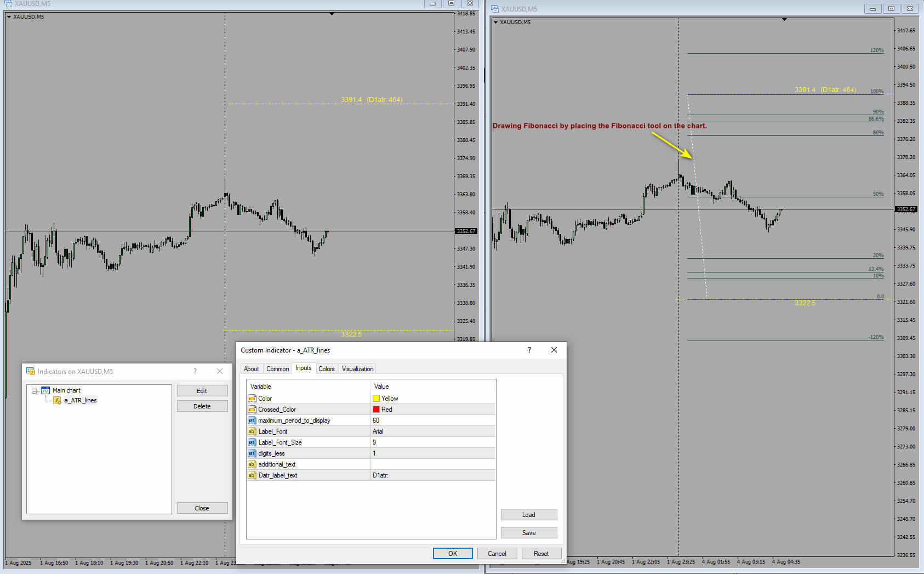Open help in the Custom Indicator dialog
Screen dimensions: 924x574
pyautogui.click(x=529, y=350)
